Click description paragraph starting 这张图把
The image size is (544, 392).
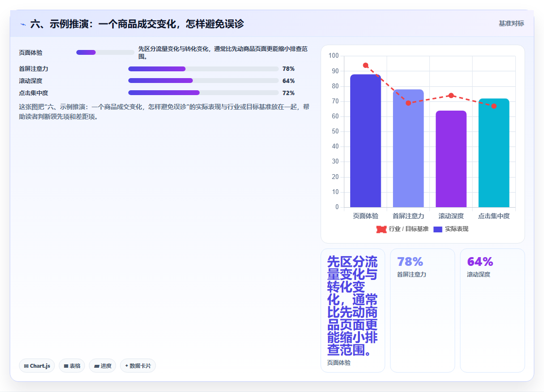[x=164, y=112]
